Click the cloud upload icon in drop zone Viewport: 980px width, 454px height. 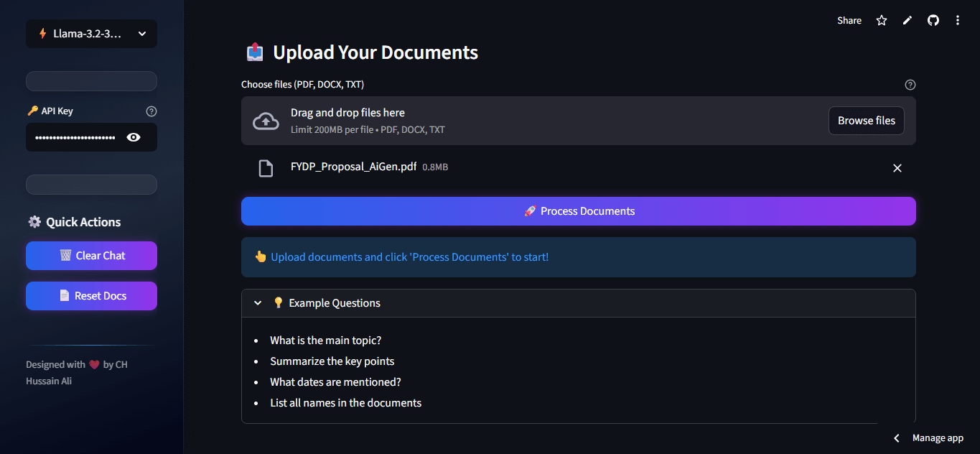266,120
